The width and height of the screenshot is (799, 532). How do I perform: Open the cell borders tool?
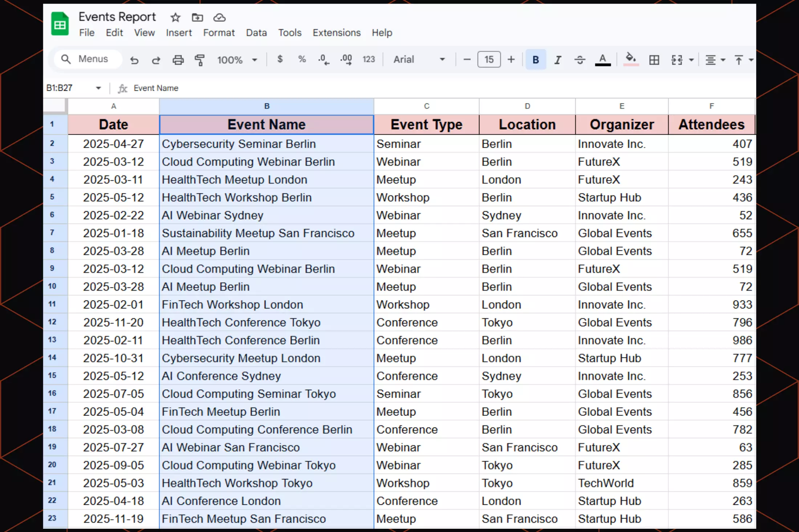click(654, 60)
